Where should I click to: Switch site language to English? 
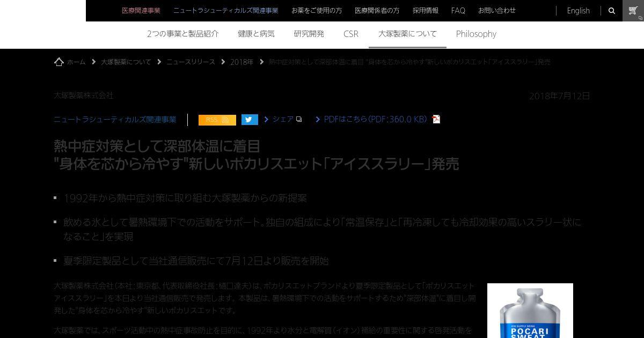[x=579, y=11]
